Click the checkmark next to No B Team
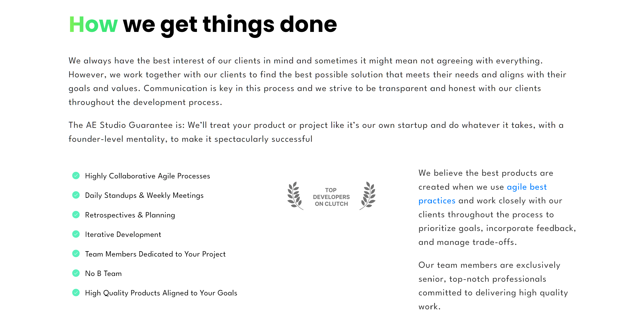The image size is (644, 323). point(76,273)
